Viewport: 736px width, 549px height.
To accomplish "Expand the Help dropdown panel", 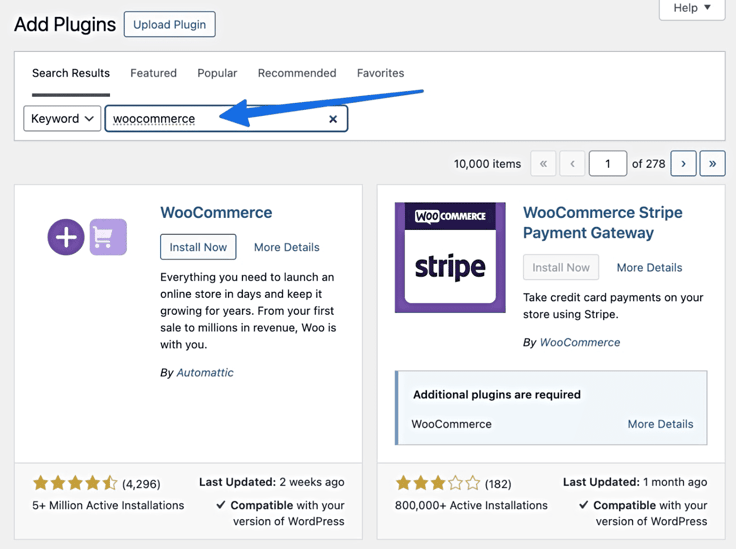I will [x=692, y=8].
